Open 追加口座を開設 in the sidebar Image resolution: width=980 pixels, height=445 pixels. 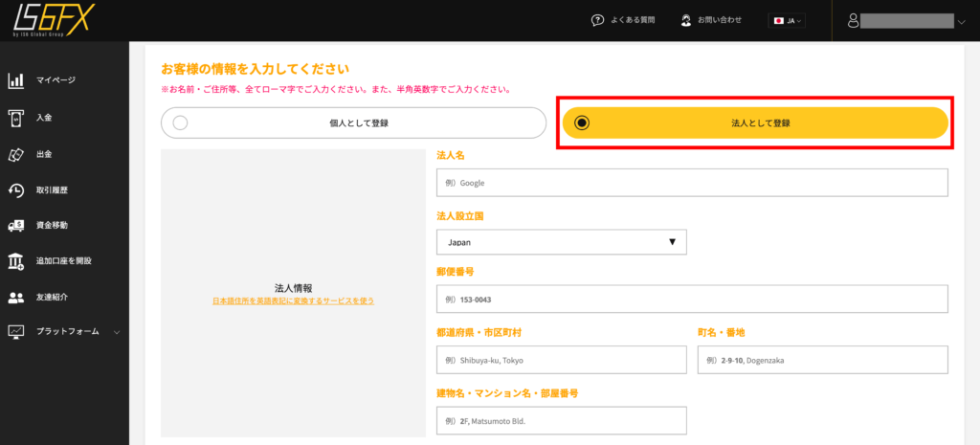64,261
